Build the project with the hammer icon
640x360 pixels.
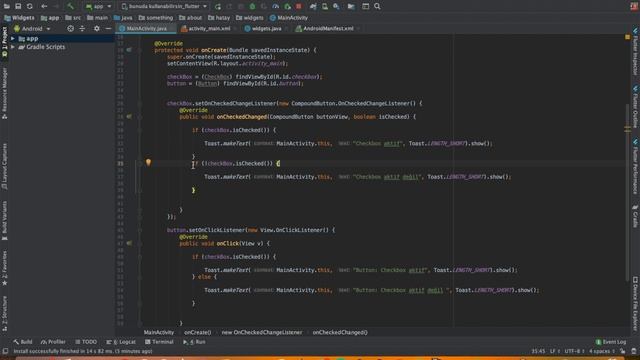tap(71, 6)
